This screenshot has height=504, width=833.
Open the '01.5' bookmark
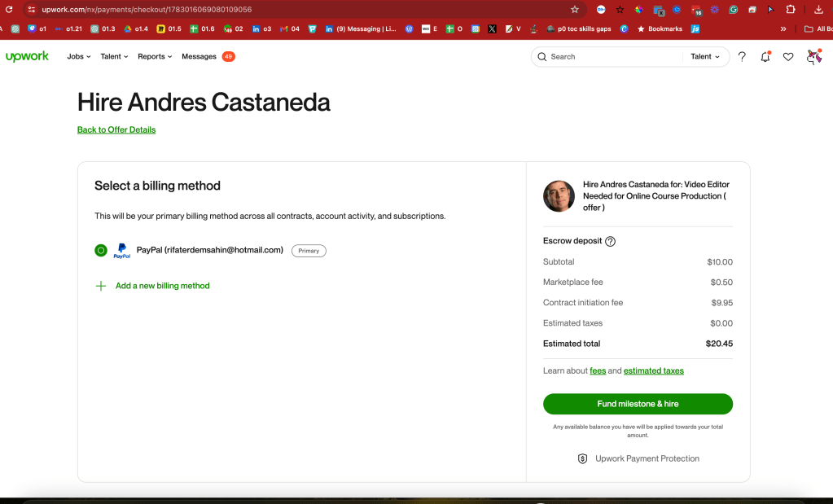(169, 28)
